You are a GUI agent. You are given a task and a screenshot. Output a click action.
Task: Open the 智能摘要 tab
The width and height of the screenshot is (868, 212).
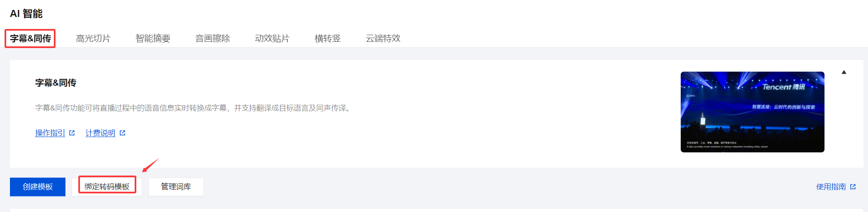coord(153,39)
